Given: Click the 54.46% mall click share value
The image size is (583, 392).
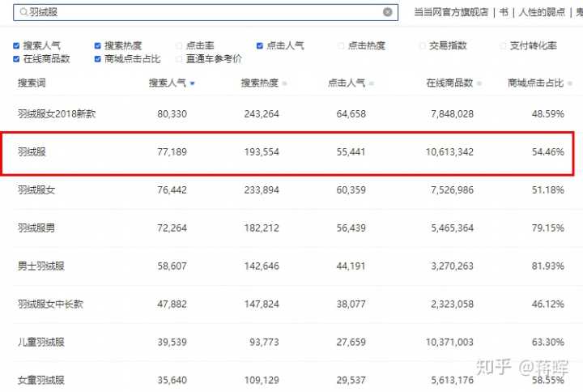Looking at the screenshot, I should [x=548, y=151].
